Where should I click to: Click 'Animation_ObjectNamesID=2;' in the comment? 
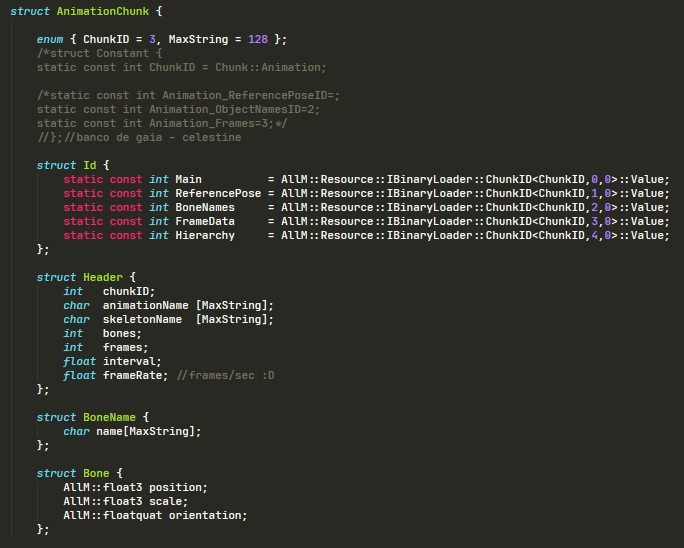pyautogui.click(x=235, y=109)
